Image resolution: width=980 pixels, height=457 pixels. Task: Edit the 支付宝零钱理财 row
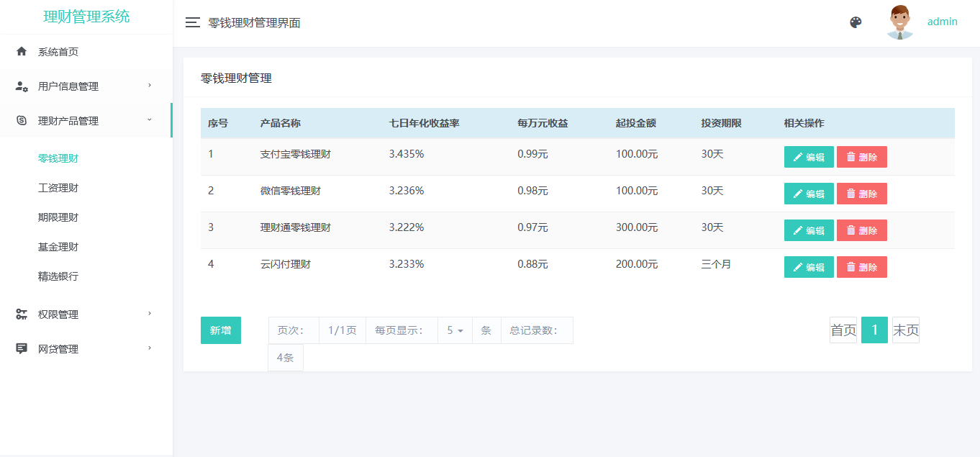pos(809,157)
